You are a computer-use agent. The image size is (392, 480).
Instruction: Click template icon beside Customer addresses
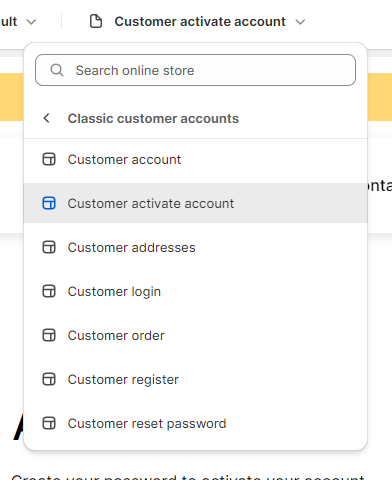(49, 247)
